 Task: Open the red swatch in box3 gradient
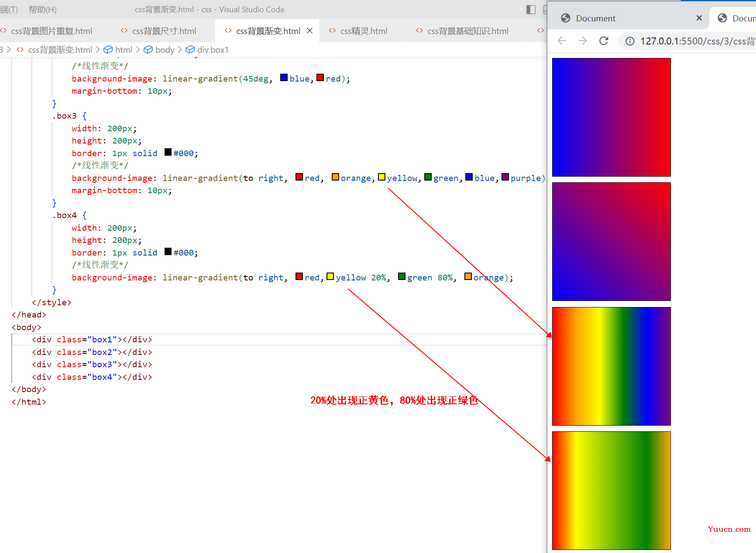[x=299, y=177]
